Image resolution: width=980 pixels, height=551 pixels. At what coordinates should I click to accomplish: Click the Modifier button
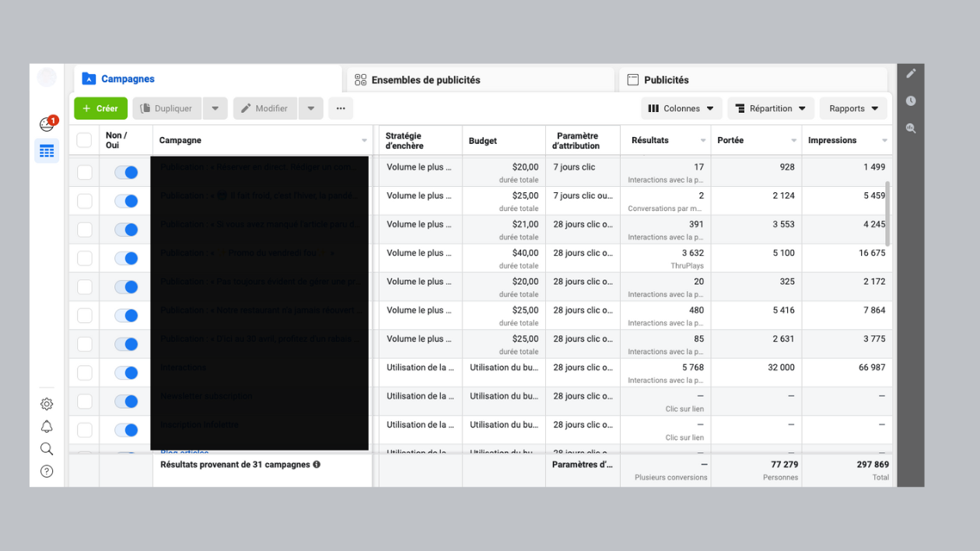(x=264, y=109)
